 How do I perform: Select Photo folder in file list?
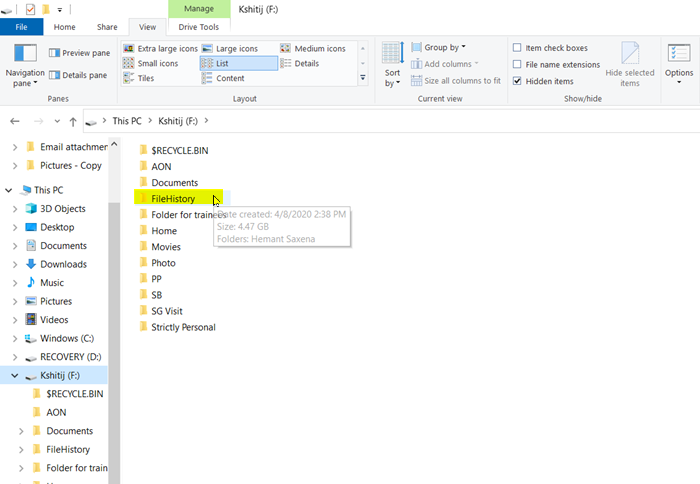point(157,263)
